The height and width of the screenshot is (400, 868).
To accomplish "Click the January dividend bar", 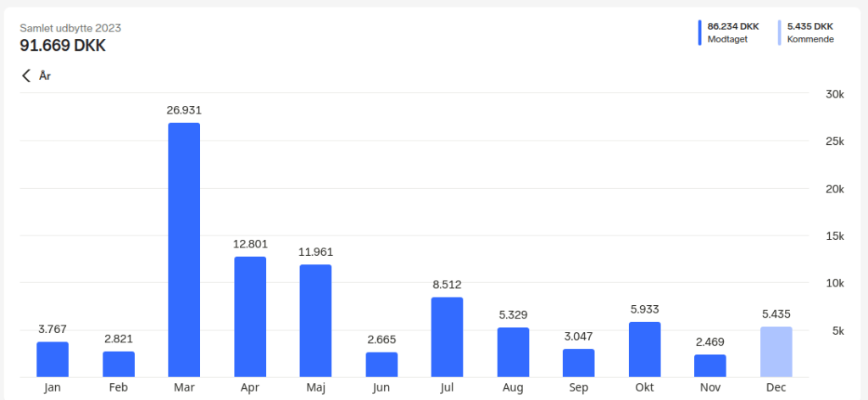I will pyautogui.click(x=53, y=359).
